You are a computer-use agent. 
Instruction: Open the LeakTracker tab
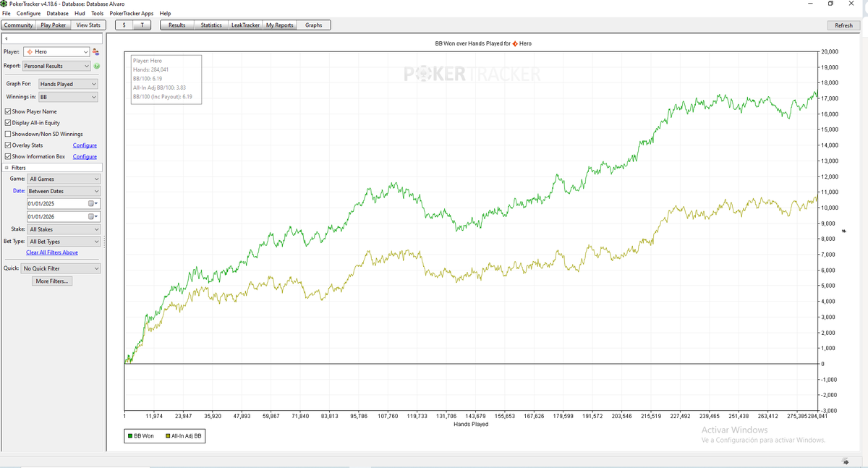point(245,25)
